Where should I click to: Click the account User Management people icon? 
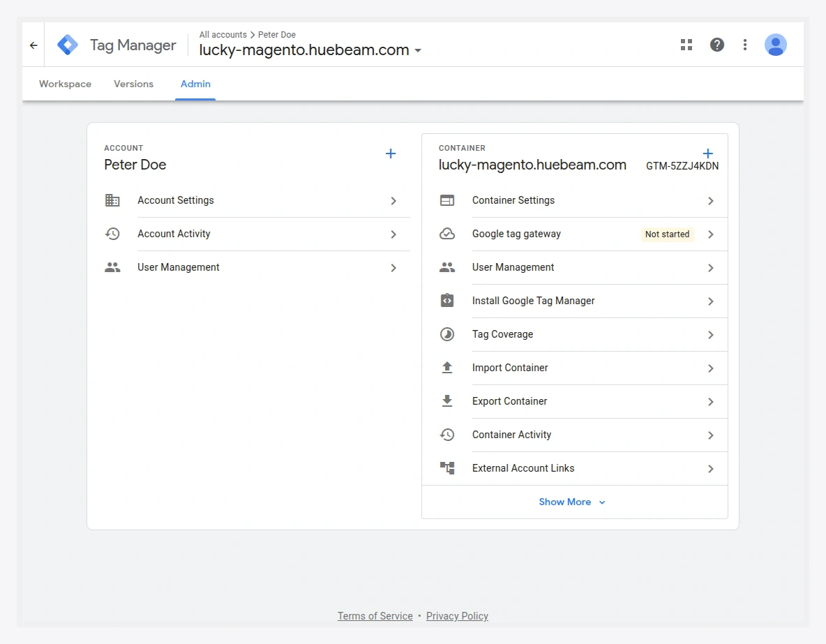coord(112,267)
